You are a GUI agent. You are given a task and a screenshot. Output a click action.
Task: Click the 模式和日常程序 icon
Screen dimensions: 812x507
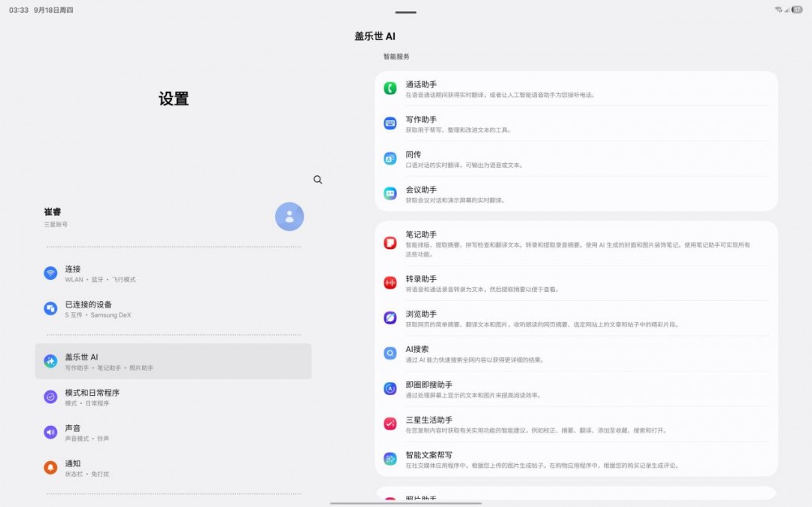click(50, 396)
